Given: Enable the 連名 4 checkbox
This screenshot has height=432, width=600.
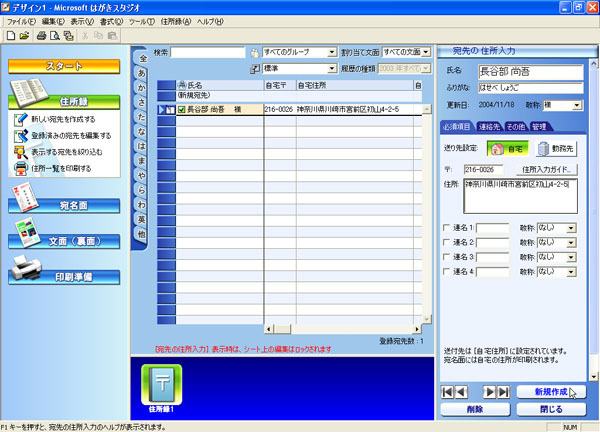Looking at the screenshot, I should pos(446,271).
